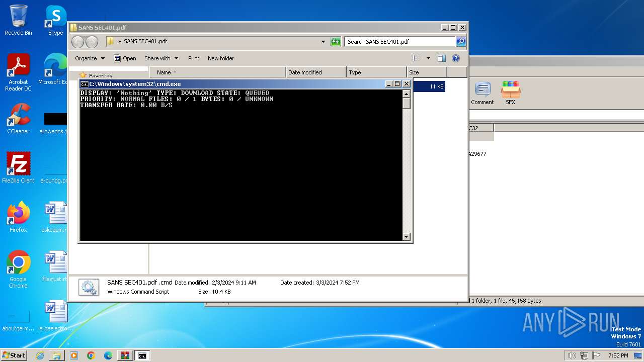Viewport: 644px width, 362px height.
Task: Click the search magnifier icon in Explorer
Action: click(x=460, y=42)
